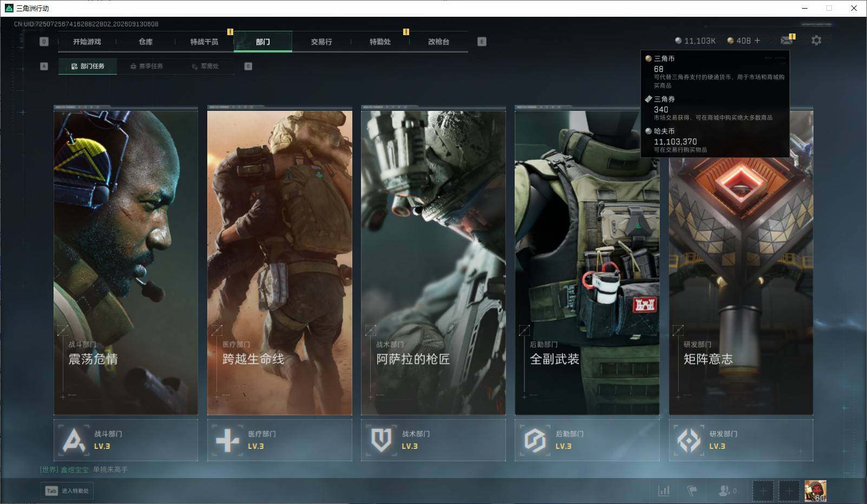Image resolution: width=867 pixels, height=504 pixels.
Task: Click the 可在交易行购买物品 description text
Action: point(680,150)
